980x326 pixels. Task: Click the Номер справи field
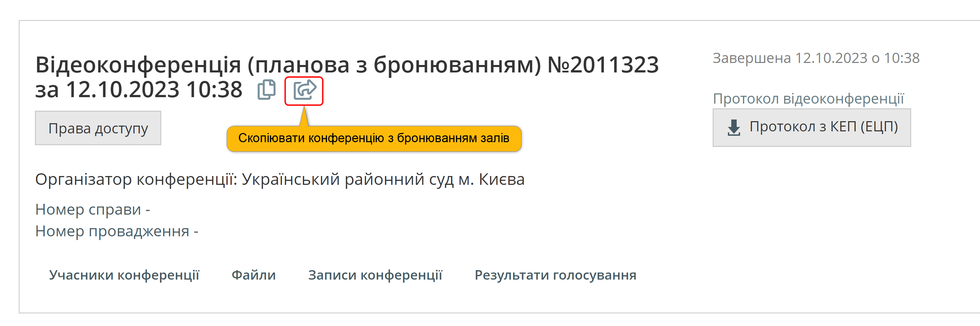tap(93, 209)
